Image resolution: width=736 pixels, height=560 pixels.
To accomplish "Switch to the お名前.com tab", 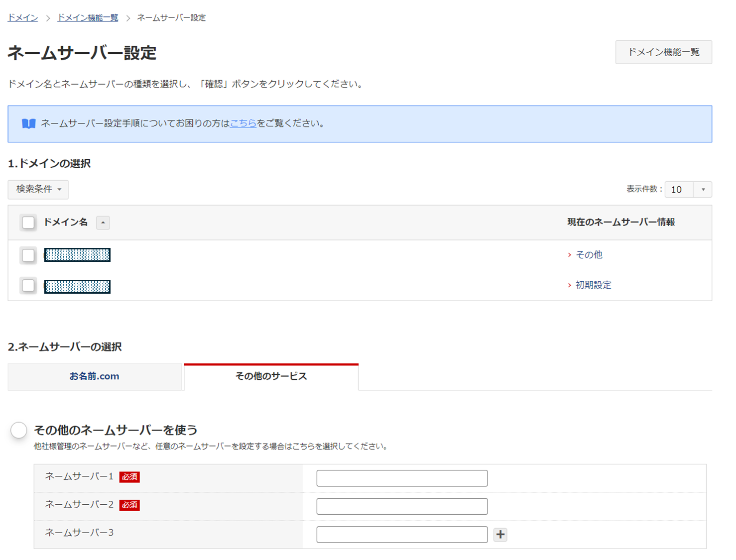I will point(95,376).
